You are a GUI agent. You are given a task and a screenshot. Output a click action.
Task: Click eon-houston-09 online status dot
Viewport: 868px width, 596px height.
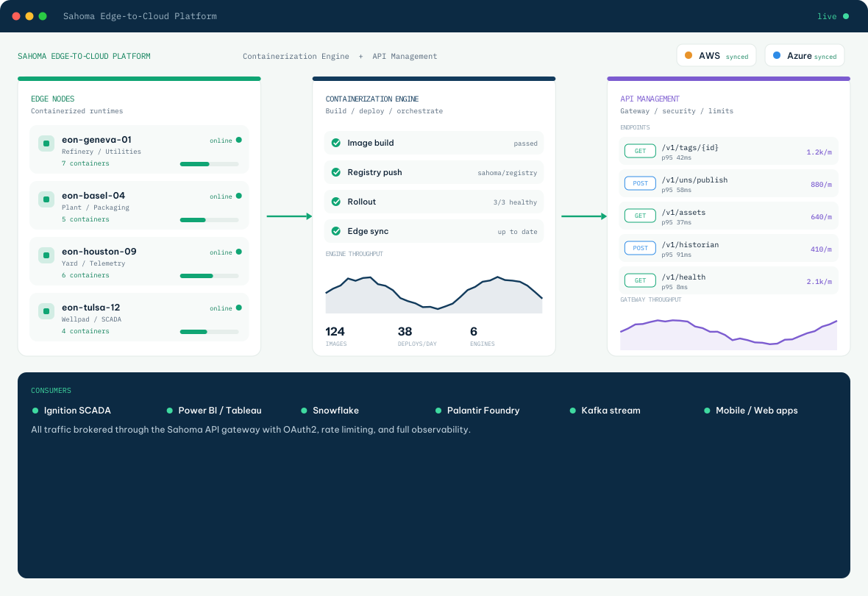tap(238, 252)
